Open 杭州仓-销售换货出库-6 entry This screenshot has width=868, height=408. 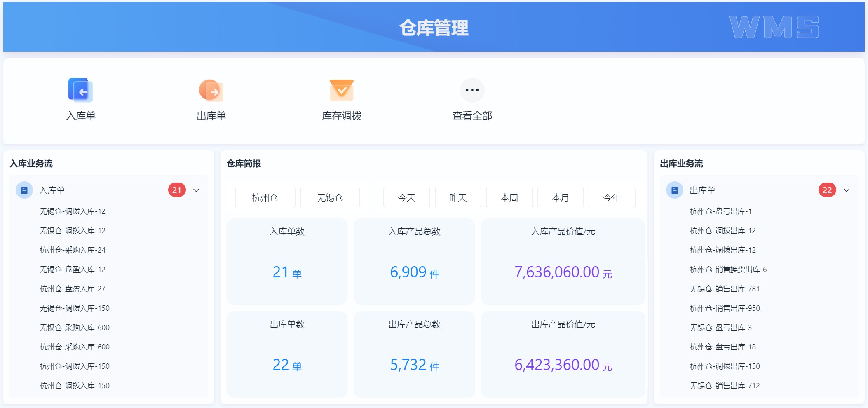[x=728, y=269]
